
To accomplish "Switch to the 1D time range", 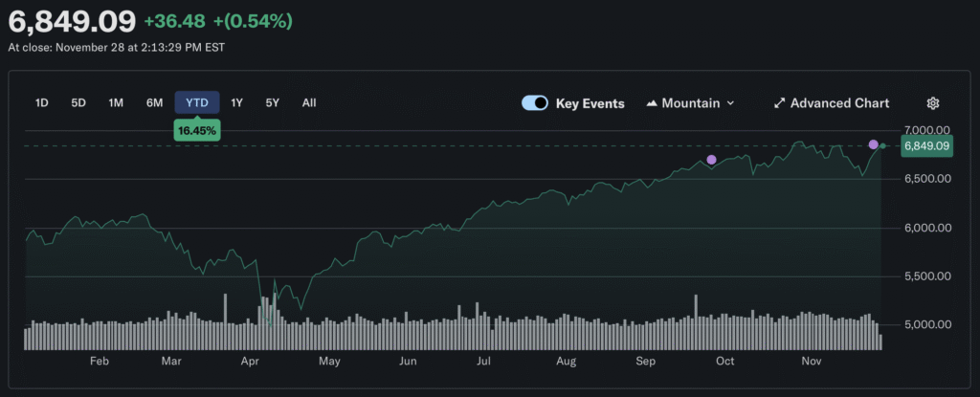I will [42, 102].
